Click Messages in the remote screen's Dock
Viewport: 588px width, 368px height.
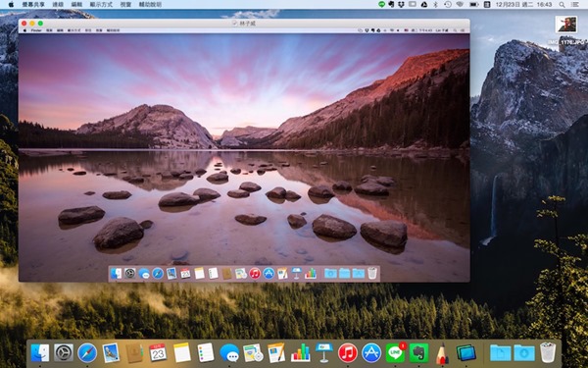144,274
